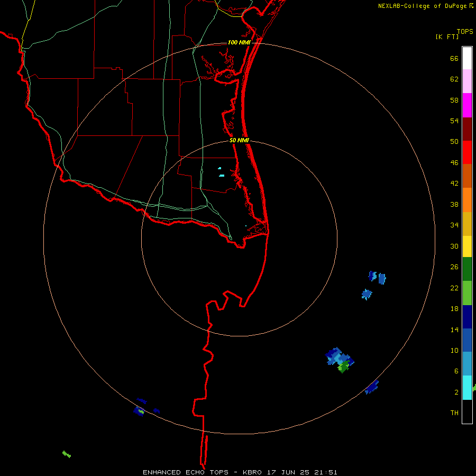Click the navy echo streak on 100 NMI ring southeast
Viewport: 476px width, 476px height.
(372, 387)
